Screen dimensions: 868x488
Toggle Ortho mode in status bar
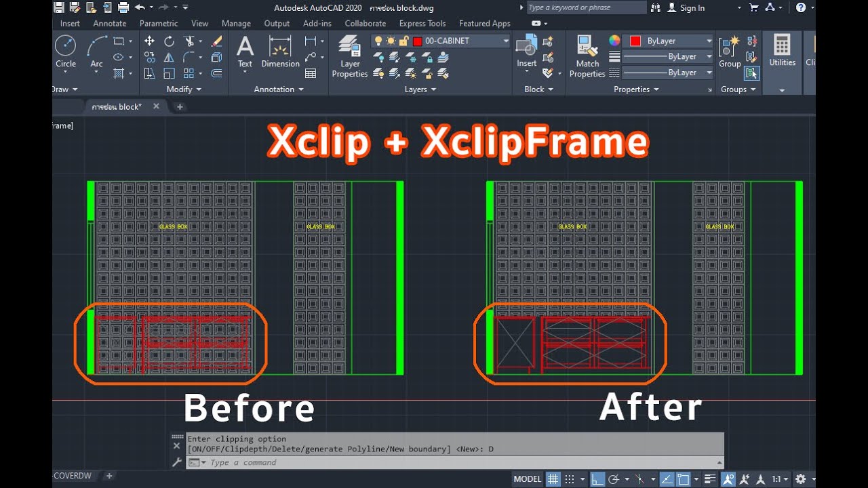(x=598, y=479)
